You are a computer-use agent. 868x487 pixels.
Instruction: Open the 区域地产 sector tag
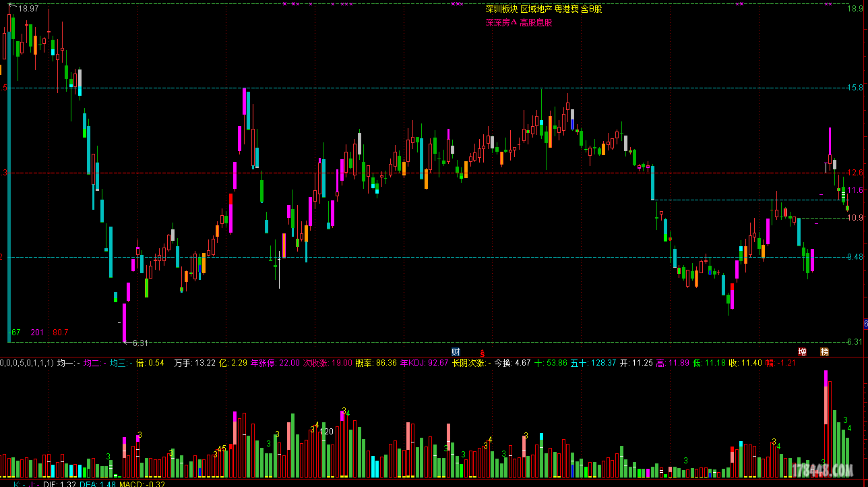click(x=536, y=9)
